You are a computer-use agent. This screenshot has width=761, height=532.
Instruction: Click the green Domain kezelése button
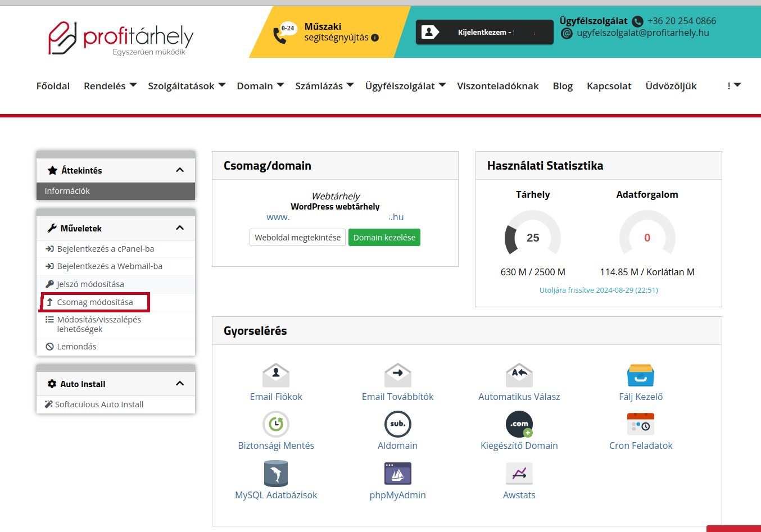[x=384, y=238]
